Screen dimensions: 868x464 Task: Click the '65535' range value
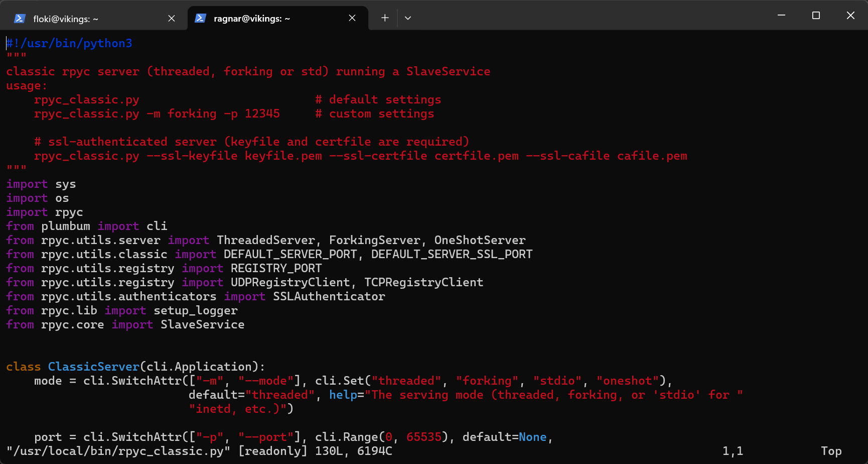click(x=424, y=437)
